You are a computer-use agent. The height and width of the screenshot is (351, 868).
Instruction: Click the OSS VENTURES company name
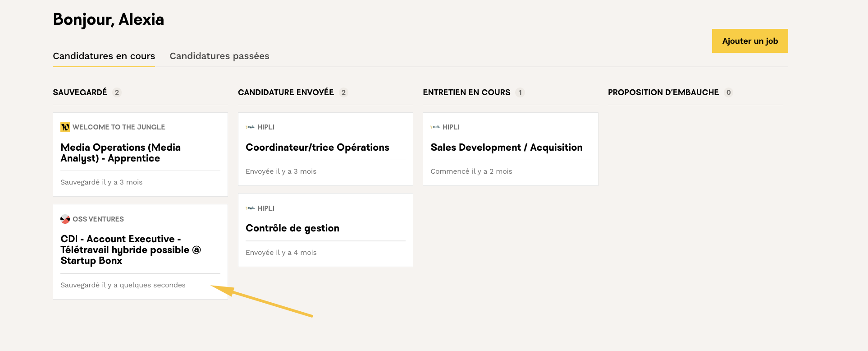coord(98,219)
